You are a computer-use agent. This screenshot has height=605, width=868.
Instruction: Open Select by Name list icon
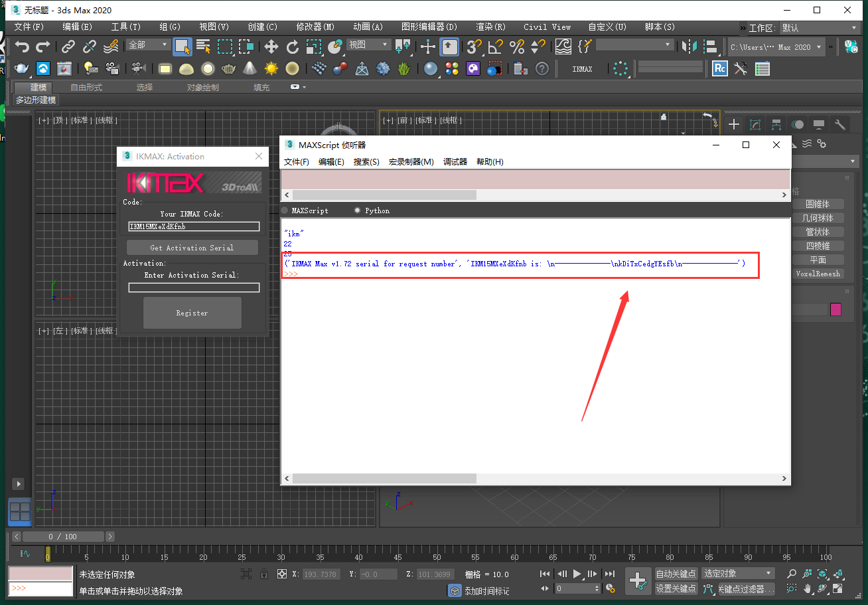point(204,46)
